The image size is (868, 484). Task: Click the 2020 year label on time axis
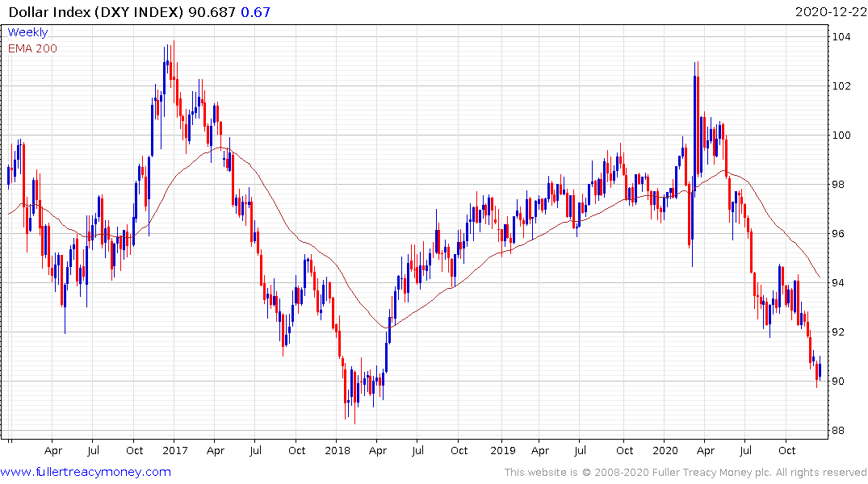(665, 451)
